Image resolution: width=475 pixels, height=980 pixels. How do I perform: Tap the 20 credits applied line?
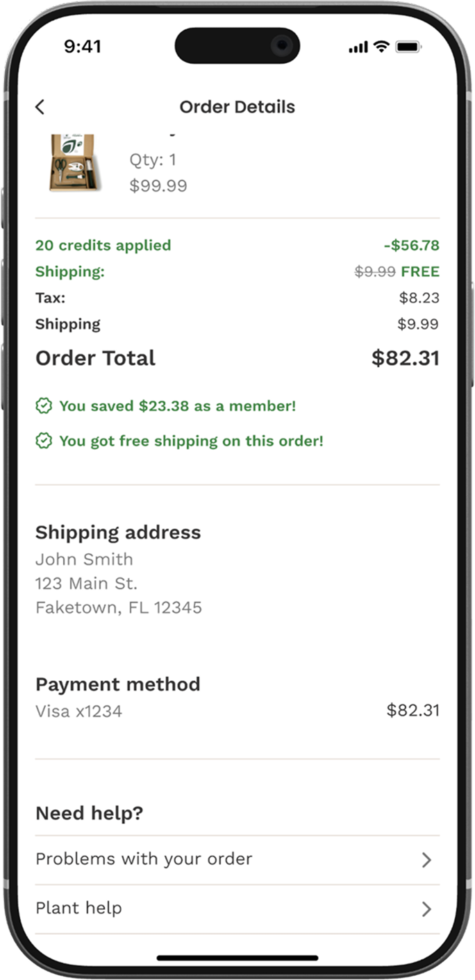pos(103,246)
